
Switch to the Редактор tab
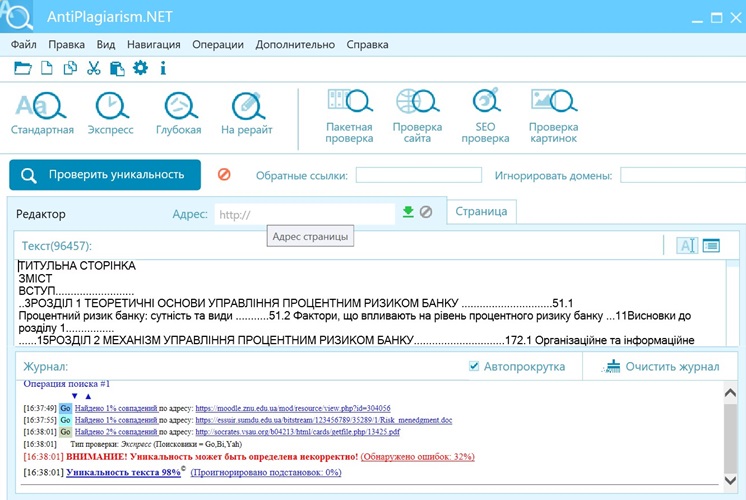(x=41, y=214)
